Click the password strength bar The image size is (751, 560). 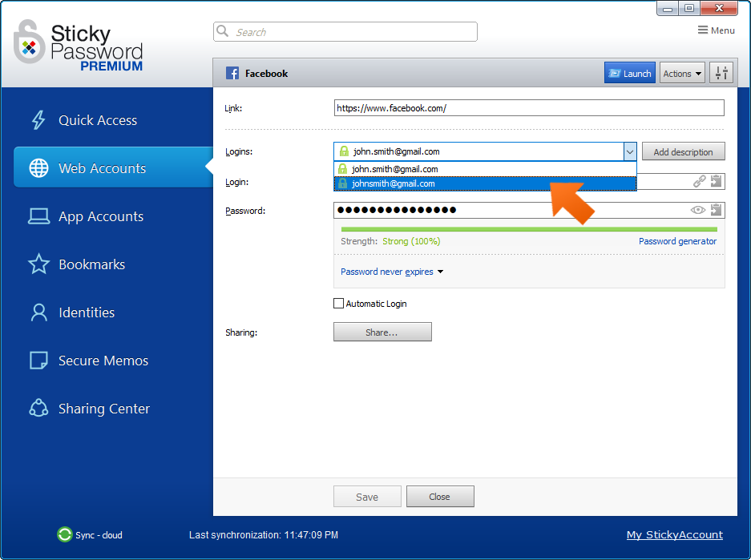(x=529, y=229)
